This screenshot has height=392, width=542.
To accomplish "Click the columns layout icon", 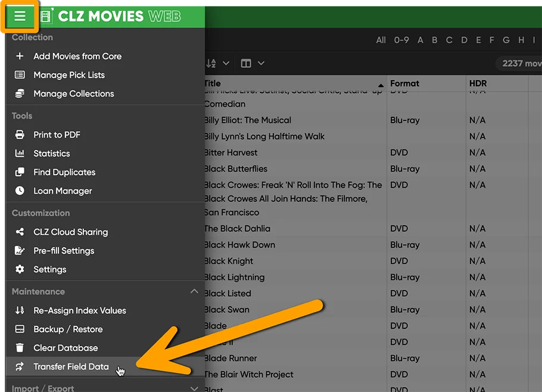I will (246, 63).
